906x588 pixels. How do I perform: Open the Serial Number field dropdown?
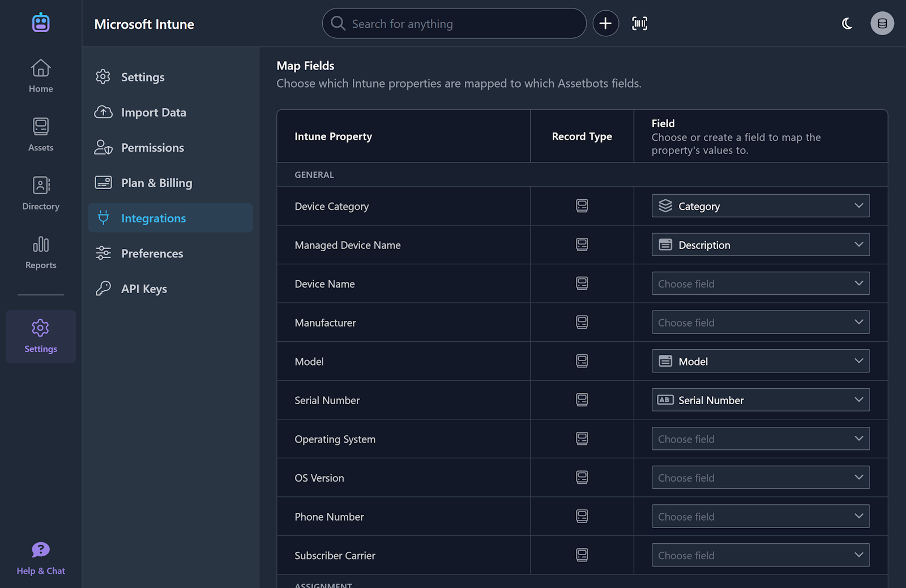[760, 400]
